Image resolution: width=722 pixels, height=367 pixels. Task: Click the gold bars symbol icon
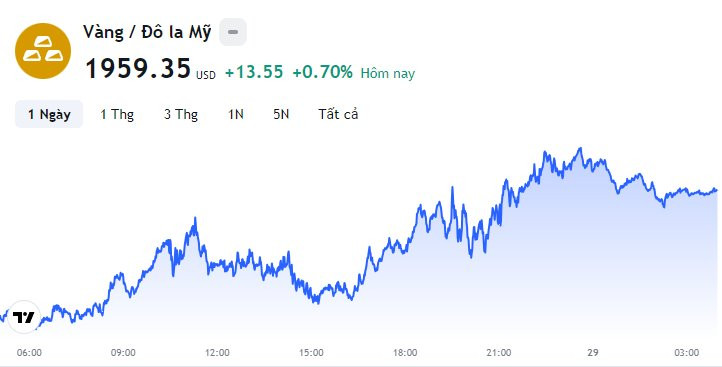43,51
